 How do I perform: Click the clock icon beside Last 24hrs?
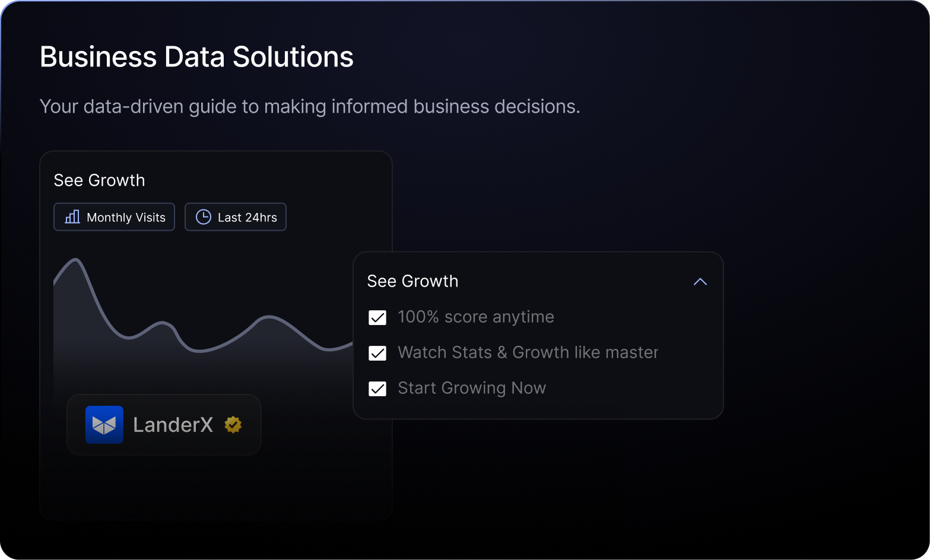click(204, 217)
